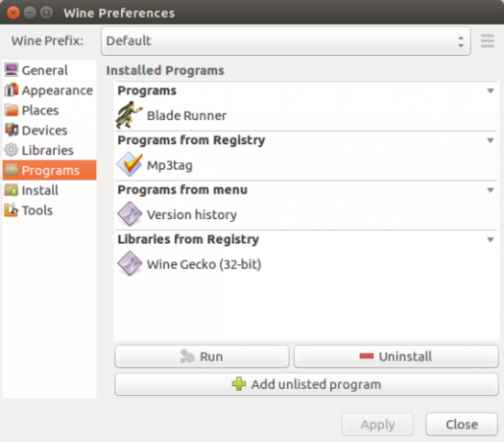Select the Mp3tag checkmark icon
Screen dimensions: 504x442
tap(130, 164)
